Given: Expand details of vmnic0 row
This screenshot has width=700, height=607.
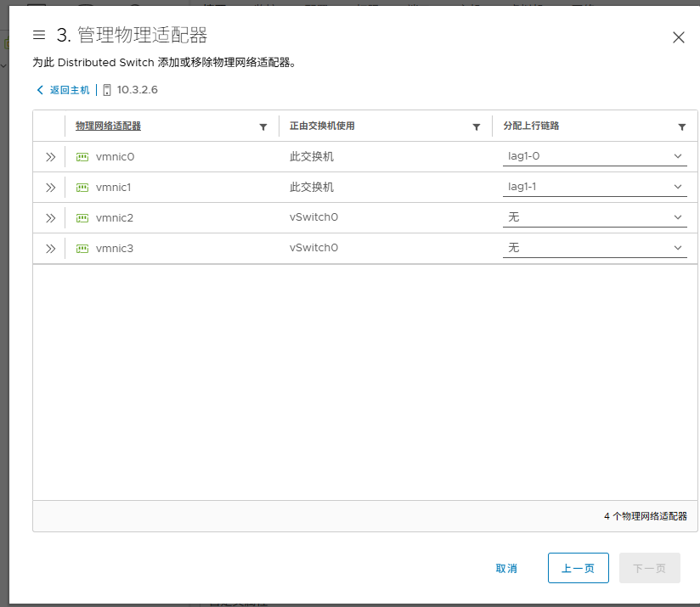Looking at the screenshot, I should 50,157.
